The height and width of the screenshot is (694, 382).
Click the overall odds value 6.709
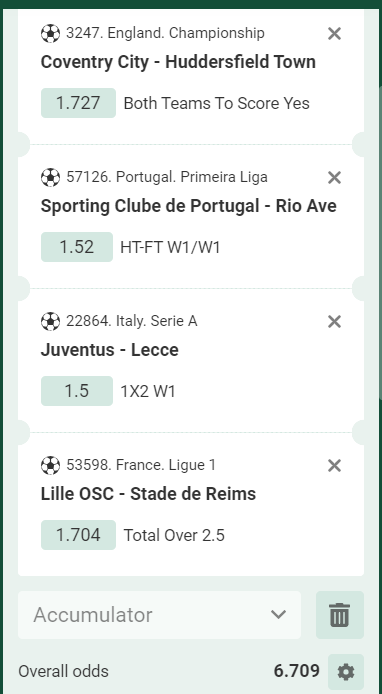(297, 671)
